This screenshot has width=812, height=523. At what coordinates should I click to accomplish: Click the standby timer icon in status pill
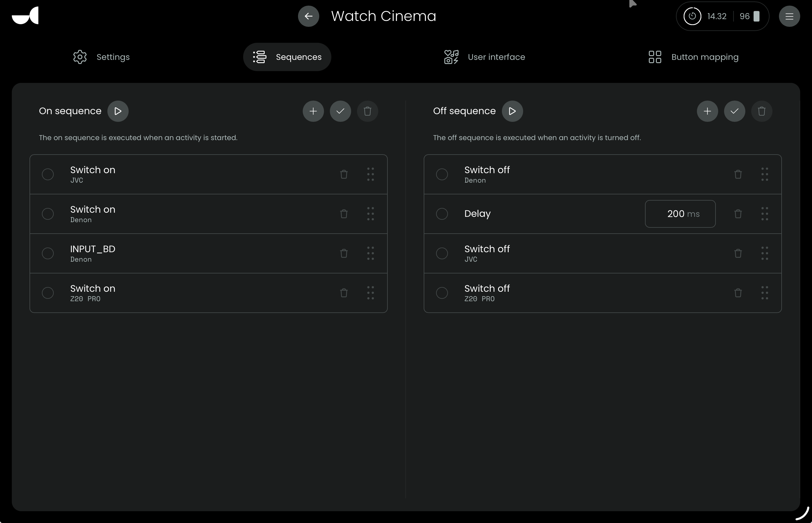point(692,16)
